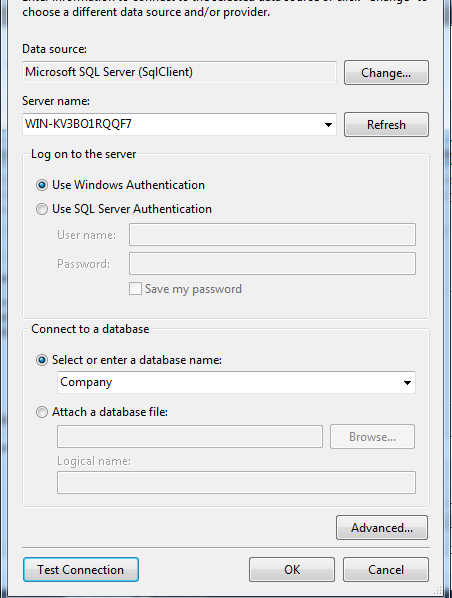The width and height of the screenshot is (452, 598).
Task: Open the Advanced... connection settings
Action: [382, 528]
